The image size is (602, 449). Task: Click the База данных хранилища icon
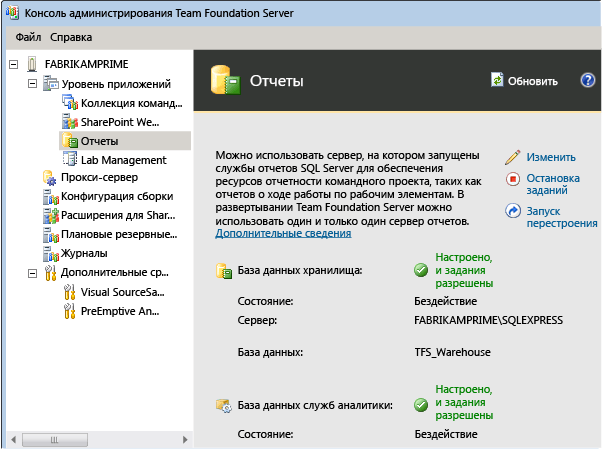pyautogui.click(x=224, y=271)
